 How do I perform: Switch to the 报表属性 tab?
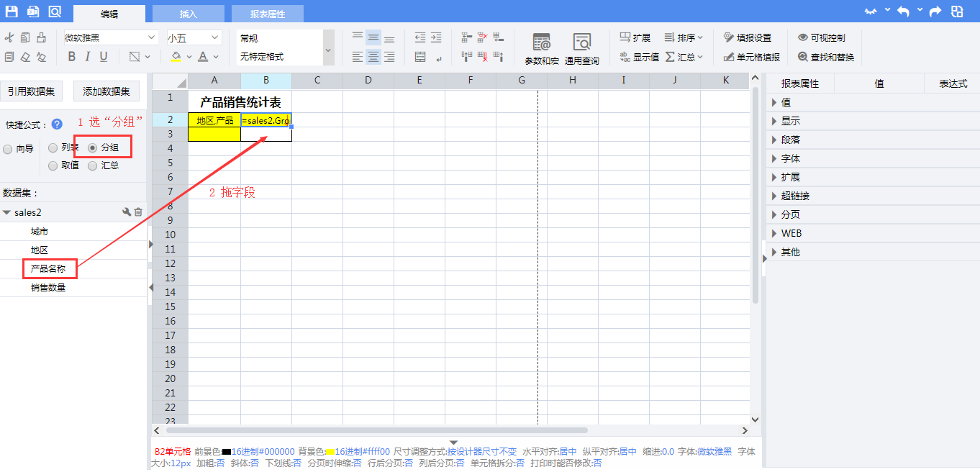click(267, 14)
